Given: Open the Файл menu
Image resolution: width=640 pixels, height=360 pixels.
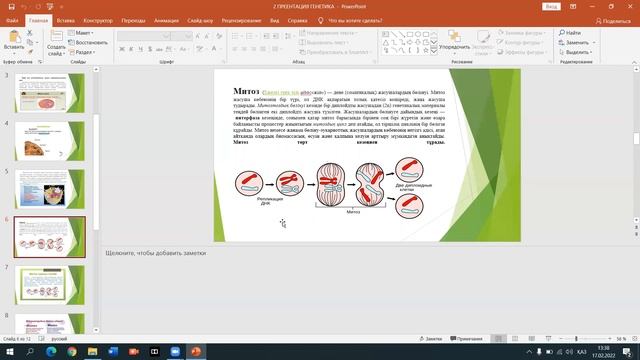Looking at the screenshot, I should tap(12, 20).
